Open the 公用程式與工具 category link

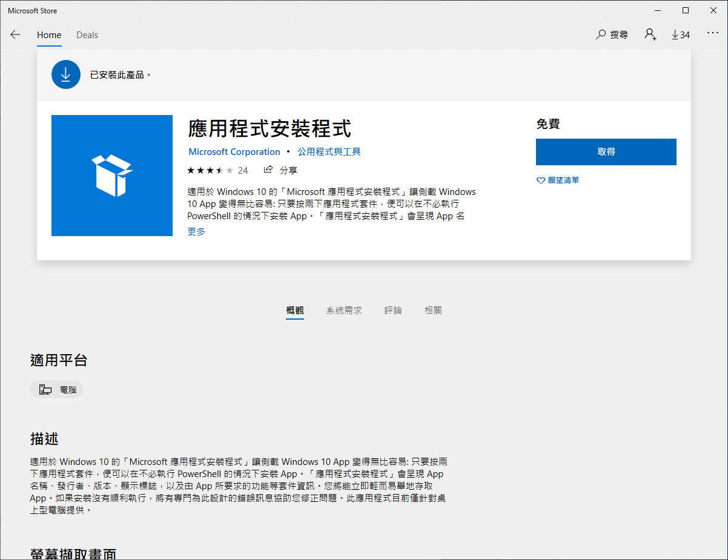[329, 152]
